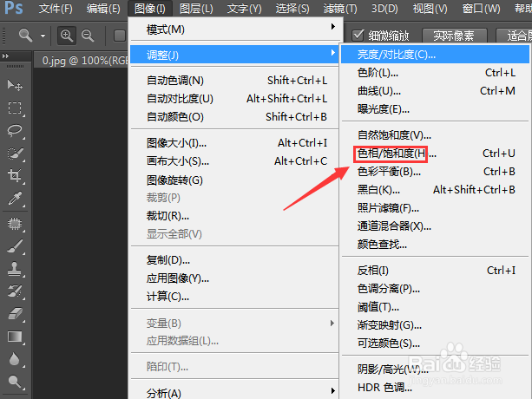Choose 可选颜色(S)... adjustment
Viewport: 532px width, 399px height.
tap(435, 343)
